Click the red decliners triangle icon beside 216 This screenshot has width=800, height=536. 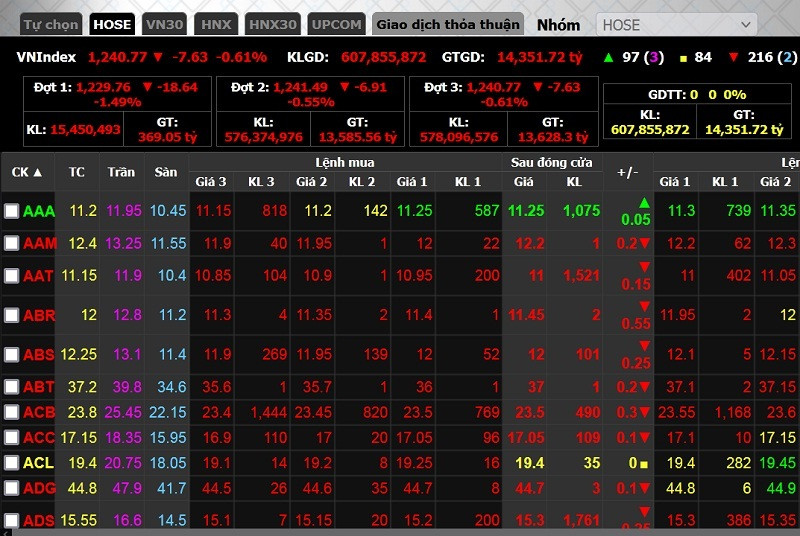[x=734, y=57]
